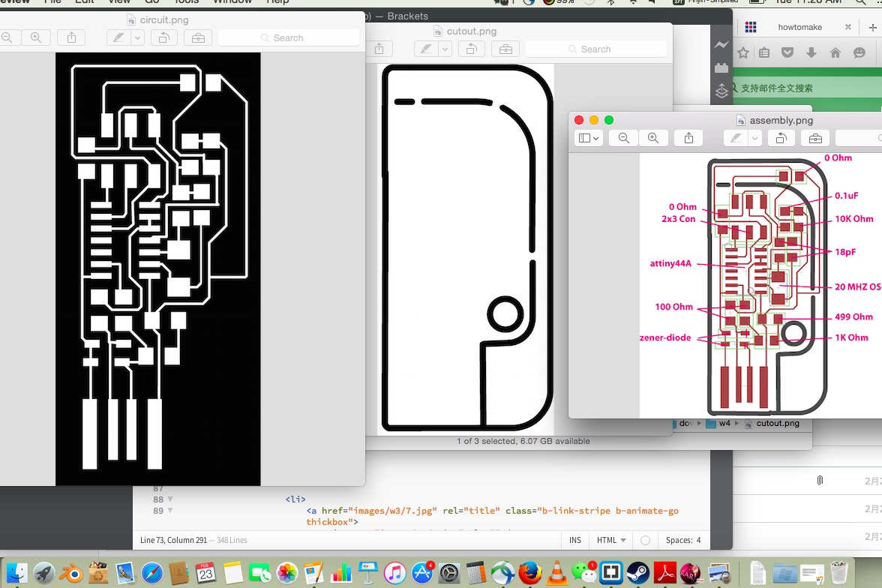
Task: Open sidebar view menu in assembly.png window
Action: [x=589, y=138]
